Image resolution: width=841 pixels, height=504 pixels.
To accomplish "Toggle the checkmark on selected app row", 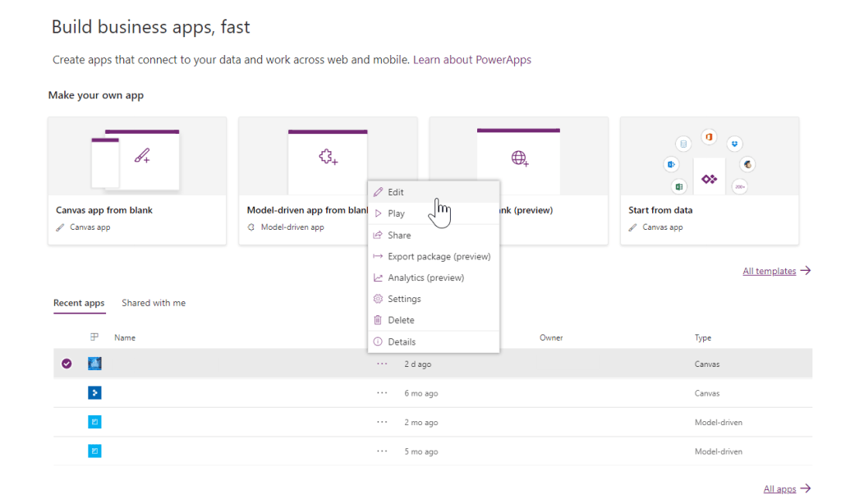I will (x=67, y=364).
